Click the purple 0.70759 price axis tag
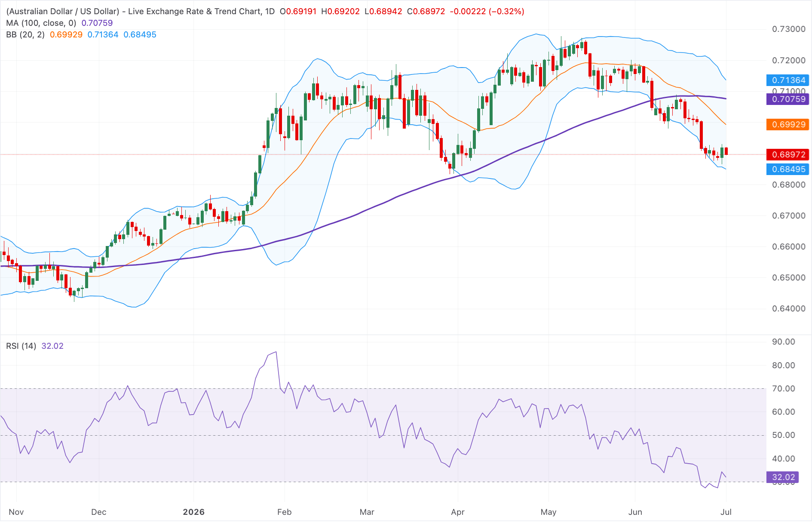Viewport: 812px width, 526px height. coord(787,99)
